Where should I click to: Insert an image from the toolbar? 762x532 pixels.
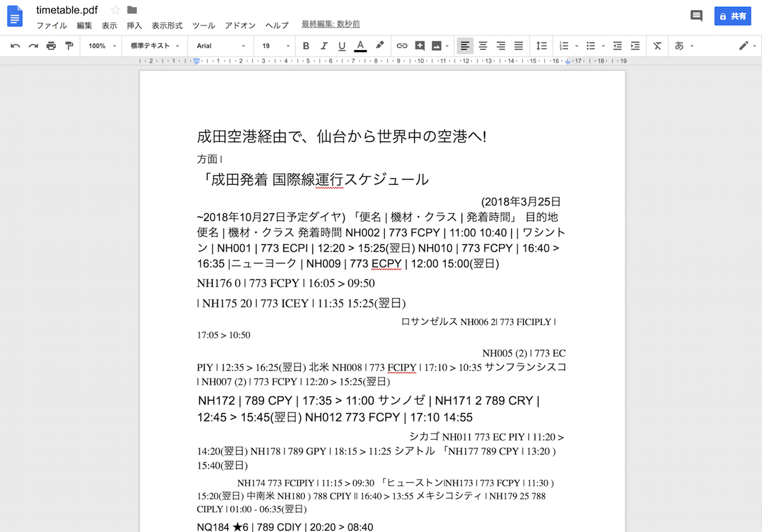[x=436, y=46]
